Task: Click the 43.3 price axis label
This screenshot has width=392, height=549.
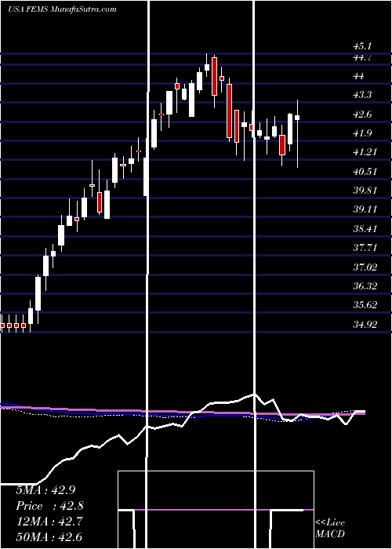Action: pos(362,95)
